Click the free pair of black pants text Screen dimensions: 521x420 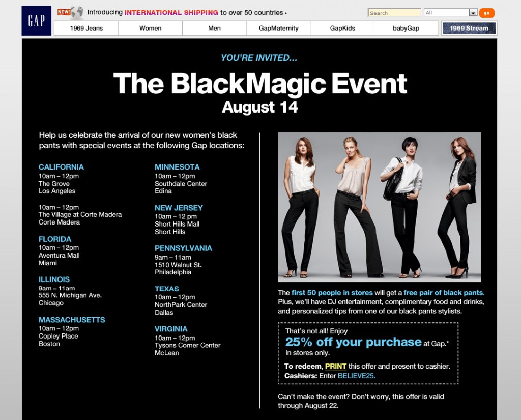click(x=444, y=293)
